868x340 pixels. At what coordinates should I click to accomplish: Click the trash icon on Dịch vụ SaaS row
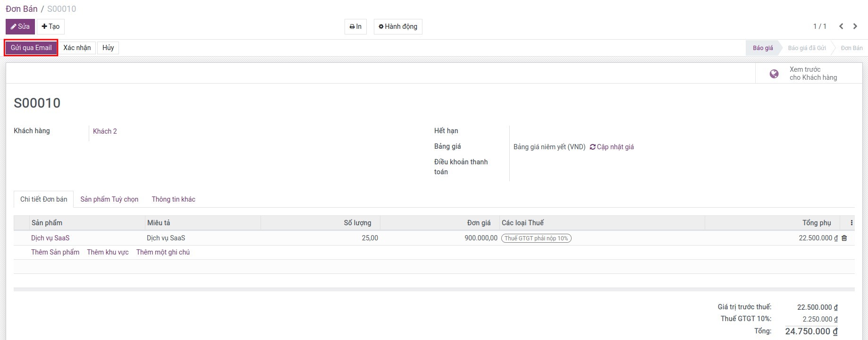pyautogui.click(x=844, y=238)
